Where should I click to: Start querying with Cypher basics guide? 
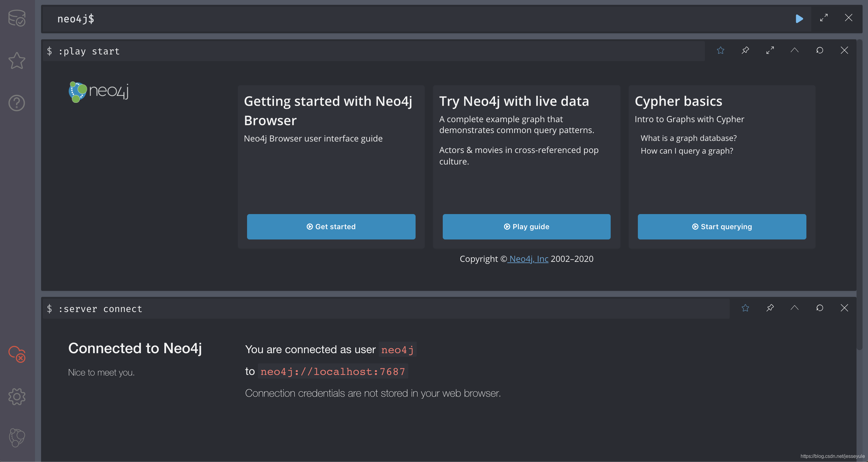pos(722,226)
